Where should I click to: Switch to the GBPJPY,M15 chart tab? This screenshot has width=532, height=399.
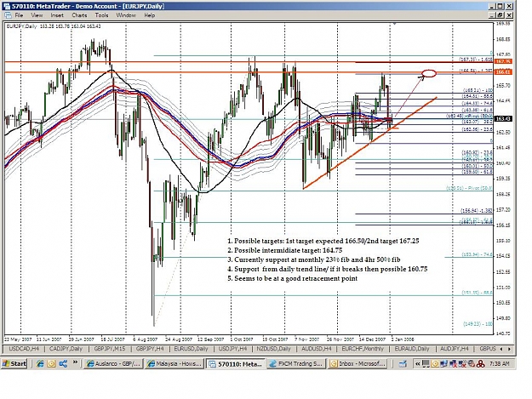point(109,349)
